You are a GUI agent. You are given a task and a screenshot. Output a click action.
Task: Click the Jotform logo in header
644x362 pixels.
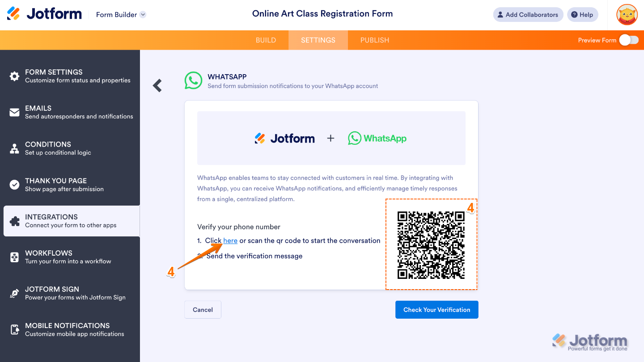44,14
